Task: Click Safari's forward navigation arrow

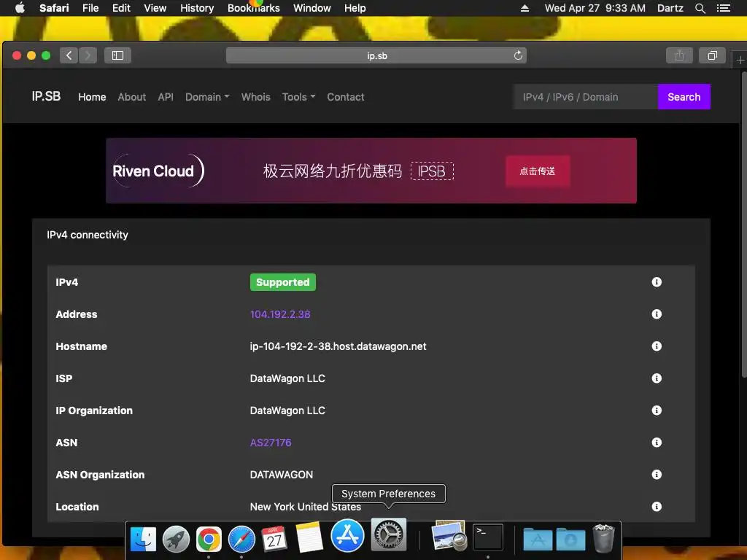Action: point(88,55)
